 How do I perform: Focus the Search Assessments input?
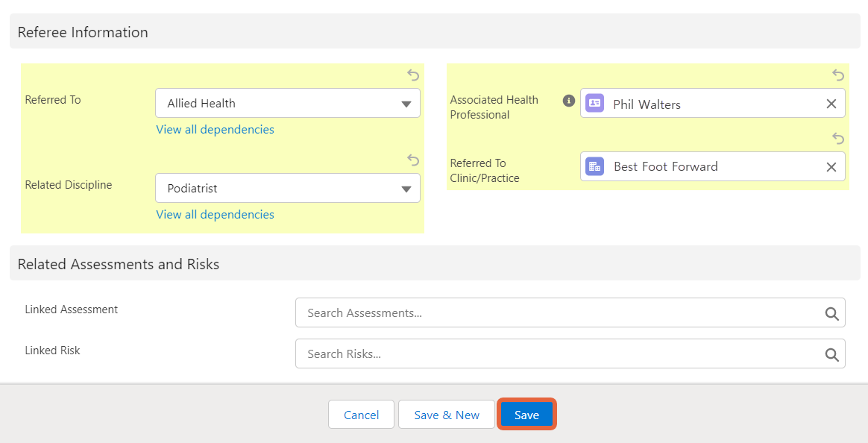click(x=570, y=313)
